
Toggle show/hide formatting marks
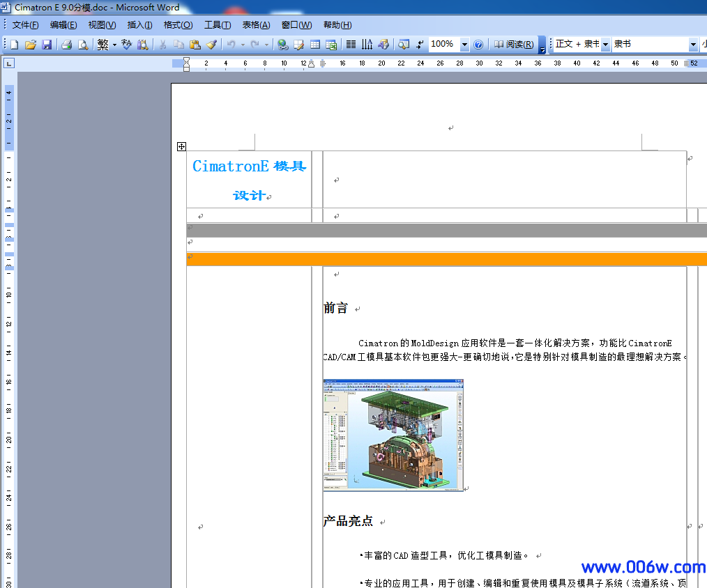point(420,45)
